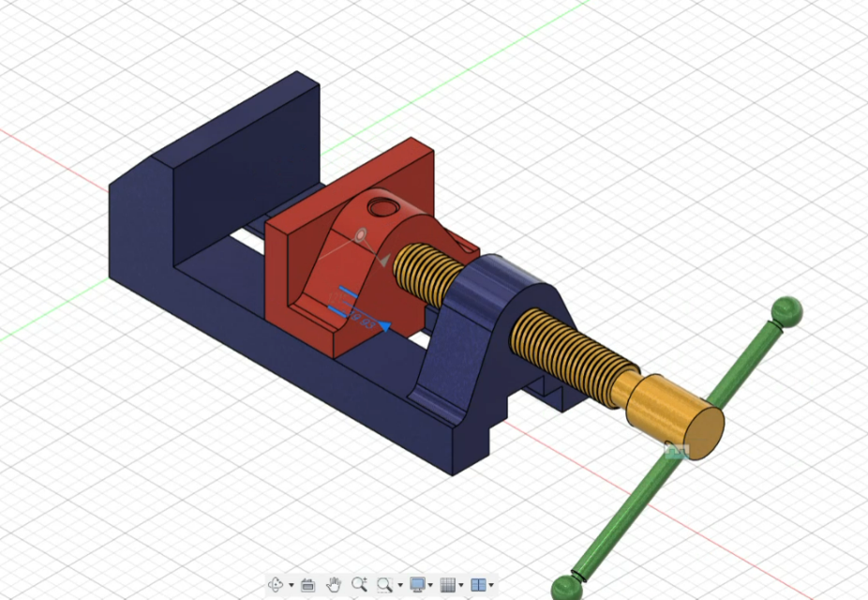Select the Pan tool

(x=335, y=583)
